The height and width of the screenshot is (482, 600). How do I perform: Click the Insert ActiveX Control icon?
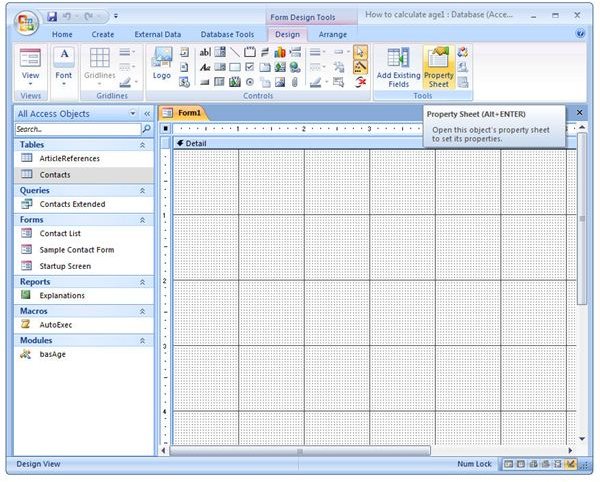[x=360, y=82]
